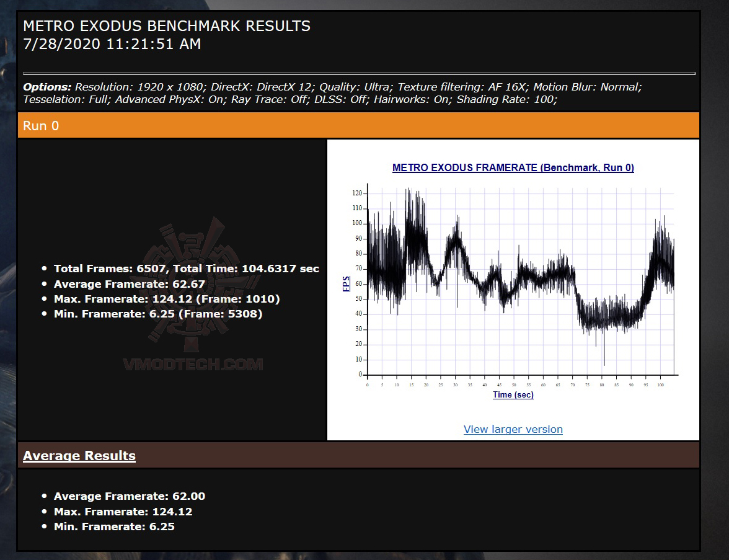Click the 'Time (sec)' axis label
The height and width of the screenshot is (560, 729).
tap(513, 395)
